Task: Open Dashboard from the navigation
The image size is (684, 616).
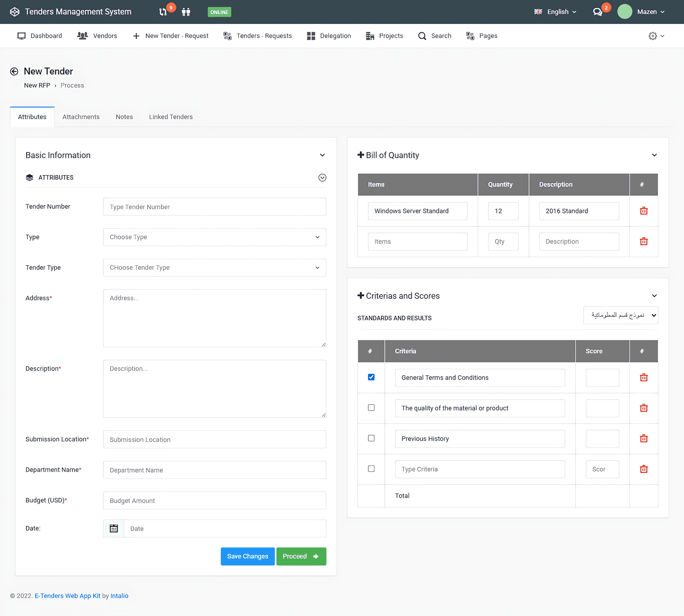Action: click(40, 36)
